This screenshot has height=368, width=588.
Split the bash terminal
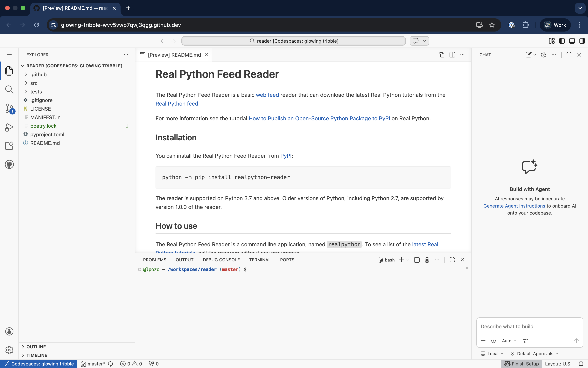click(x=417, y=260)
